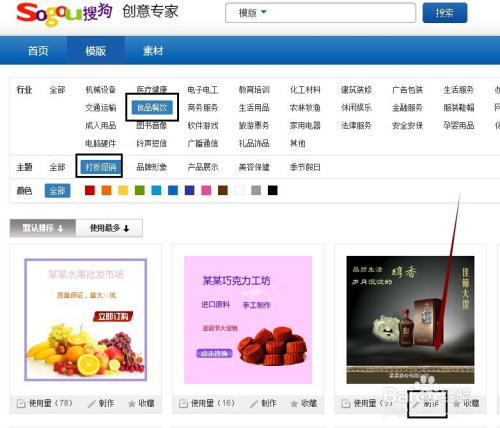Choose the 旅游票务 industry

click(254, 125)
